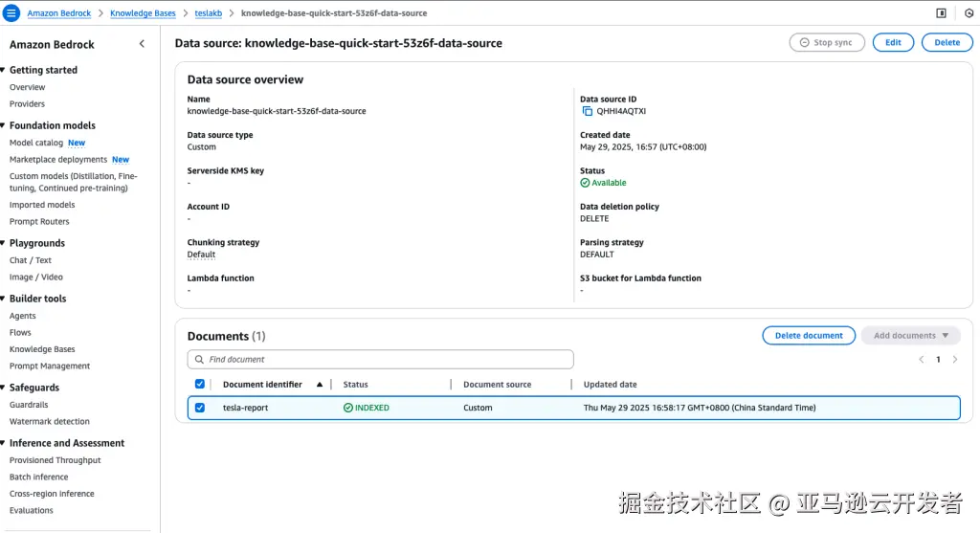Click the Delete data source button
The width and height of the screenshot is (980, 533).
click(x=947, y=42)
